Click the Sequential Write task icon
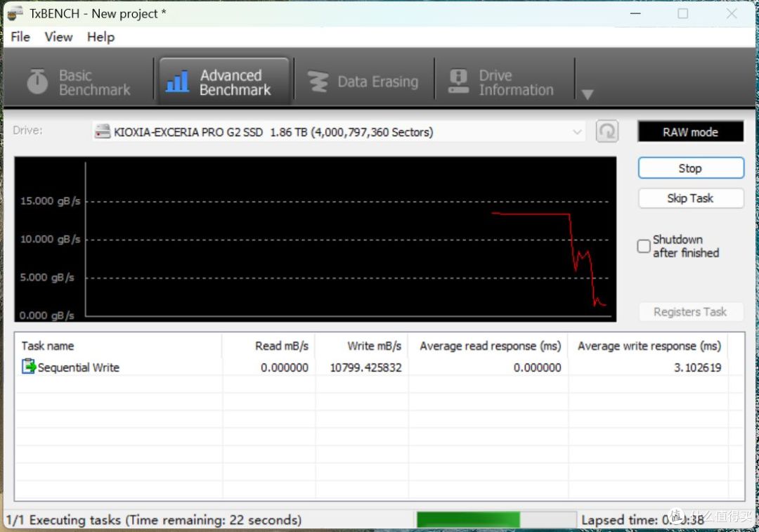Screen dimensions: 759x532 29,366
